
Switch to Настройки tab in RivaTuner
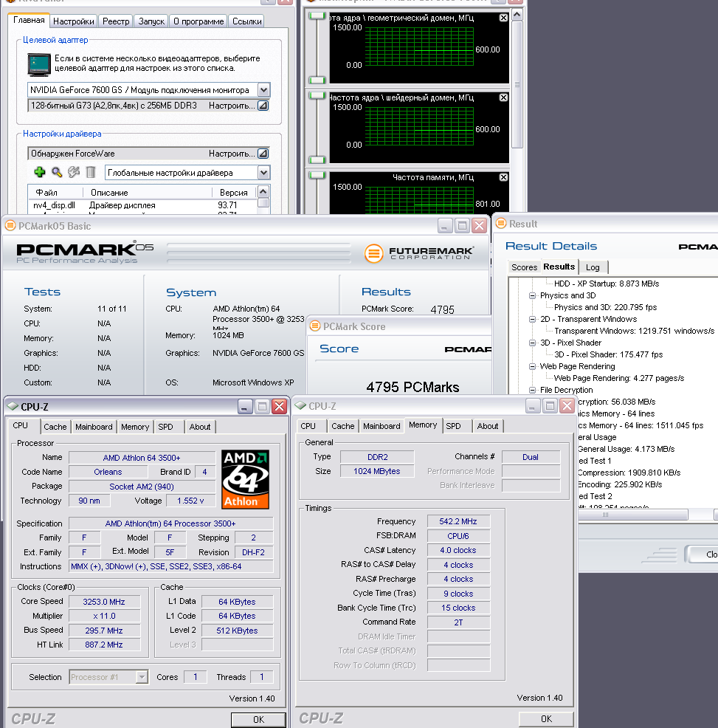[x=73, y=21]
